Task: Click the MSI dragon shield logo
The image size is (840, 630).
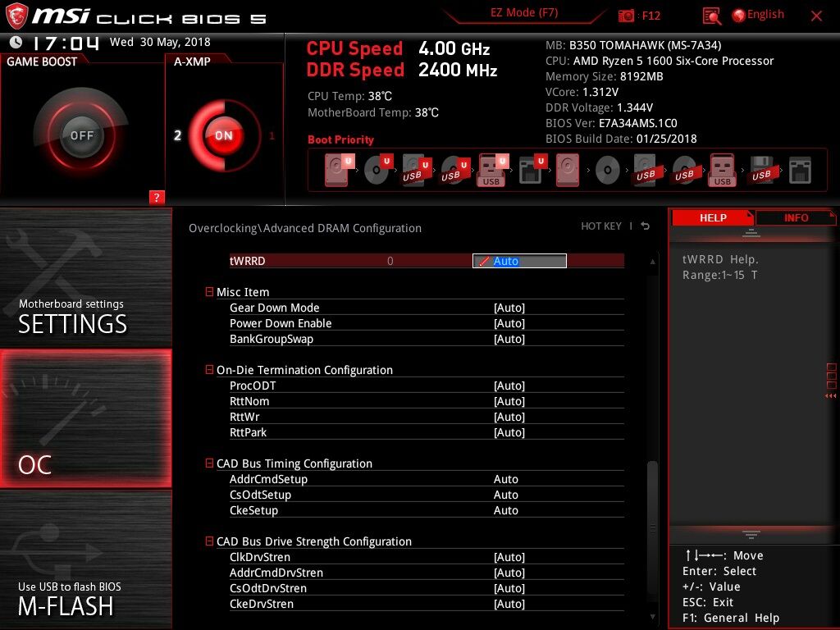Action: [x=16, y=16]
